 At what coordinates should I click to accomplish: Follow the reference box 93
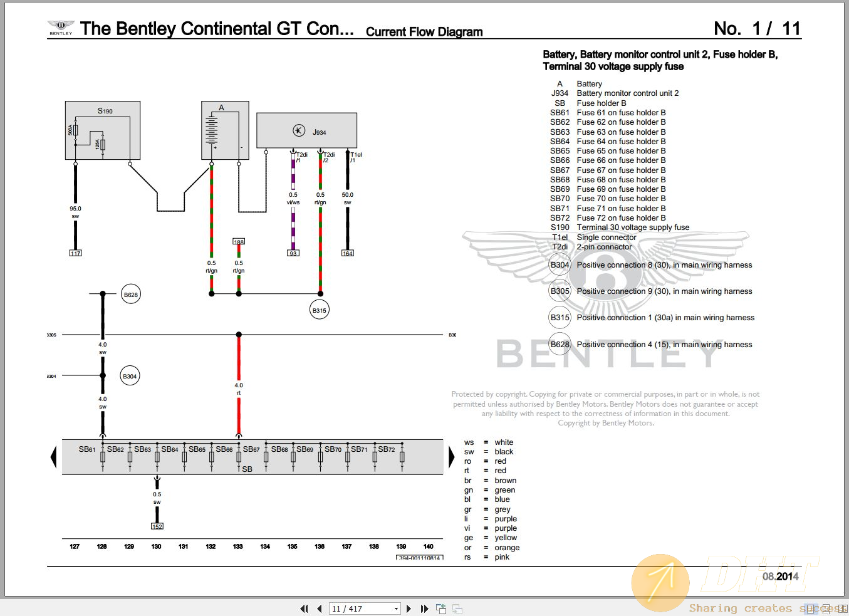(293, 253)
